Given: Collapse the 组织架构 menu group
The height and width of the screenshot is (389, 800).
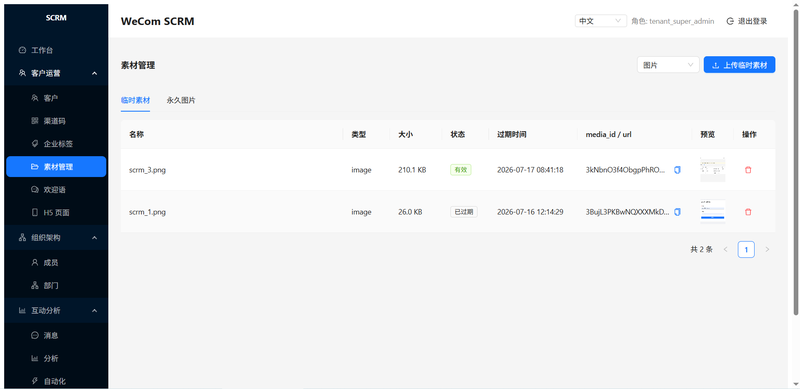Looking at the screenshot, I should (94, 238).
